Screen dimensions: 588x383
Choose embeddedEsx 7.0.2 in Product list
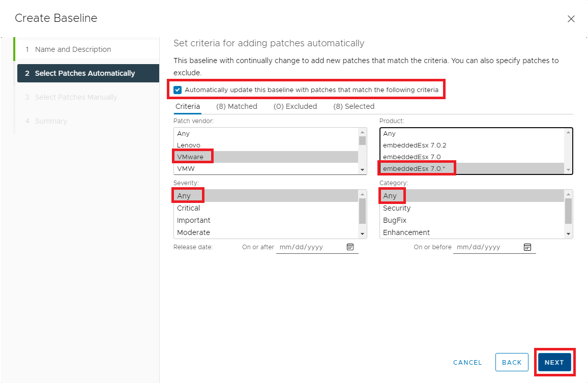point(415,145)
